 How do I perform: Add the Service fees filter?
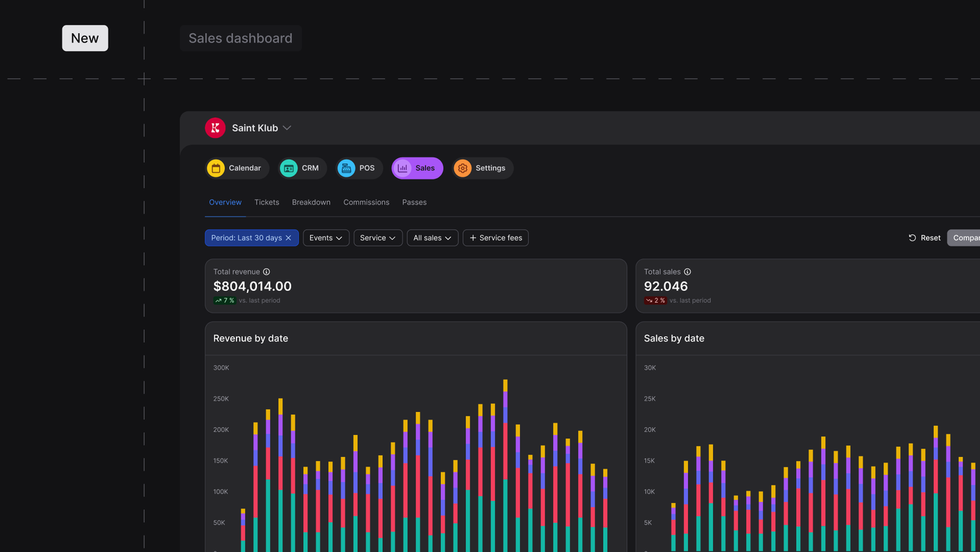(x=496, y=238)
